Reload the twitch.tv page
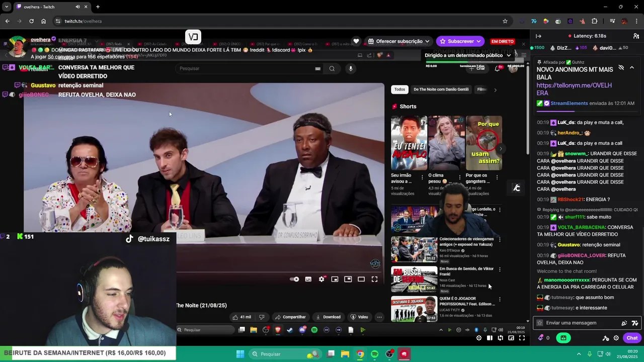Image resolution: width=644 pixels, height=362 pixels. click(x=31, y=21)
